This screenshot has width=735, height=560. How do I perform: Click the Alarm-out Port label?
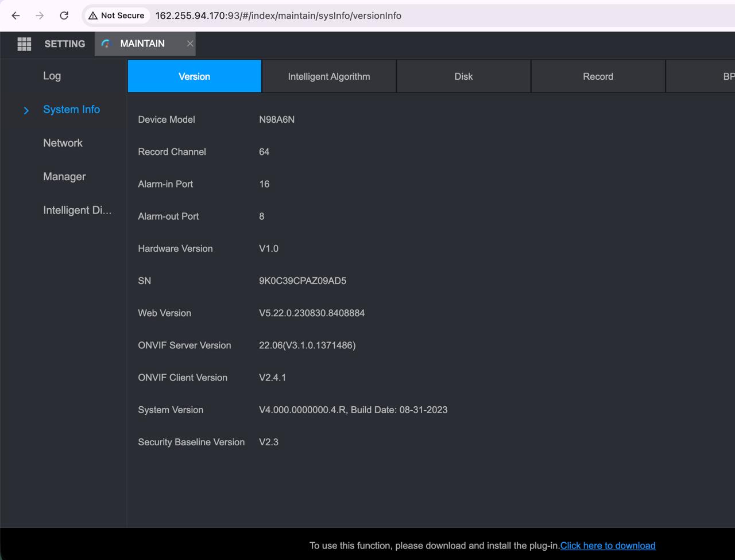168,216
